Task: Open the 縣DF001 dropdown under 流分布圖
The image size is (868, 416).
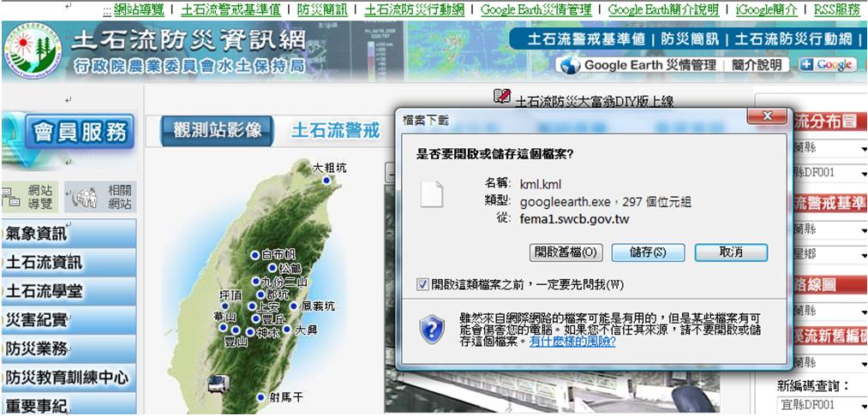Action: point(829,173)
